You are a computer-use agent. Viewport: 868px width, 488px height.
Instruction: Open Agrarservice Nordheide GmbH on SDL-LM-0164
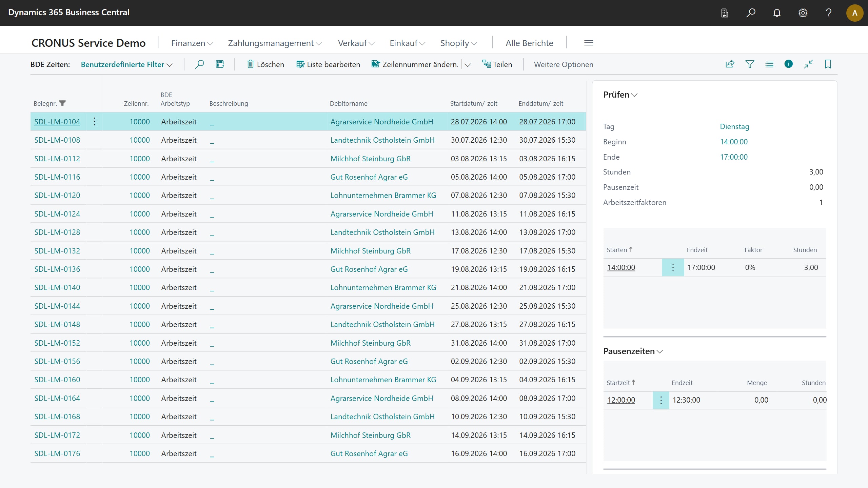pyautogui.click(x=381, y=398)
